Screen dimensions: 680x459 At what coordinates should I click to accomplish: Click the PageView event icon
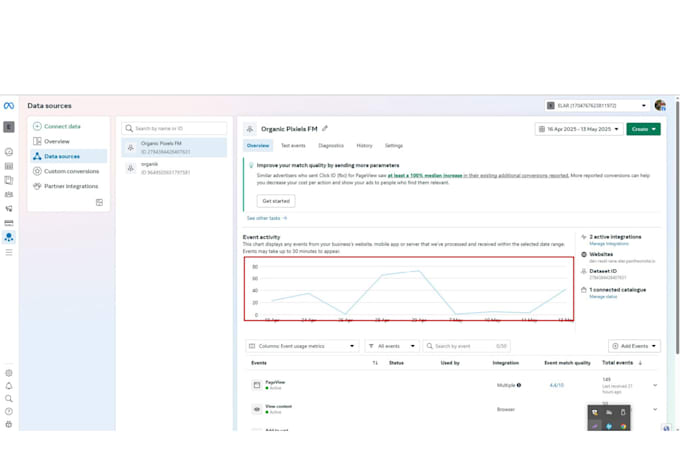257,385
